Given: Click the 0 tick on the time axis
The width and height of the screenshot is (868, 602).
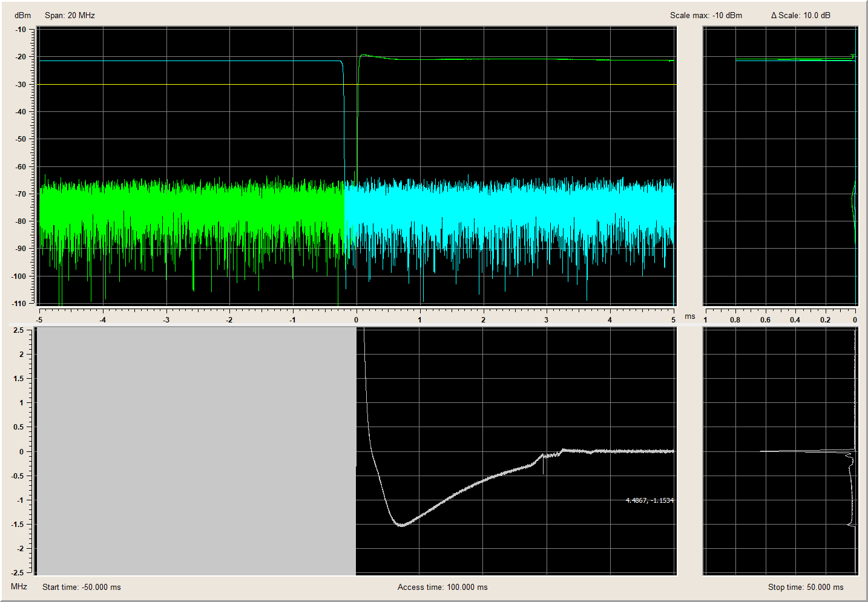Looking at the screenshot, I should [x=356, y=319].
